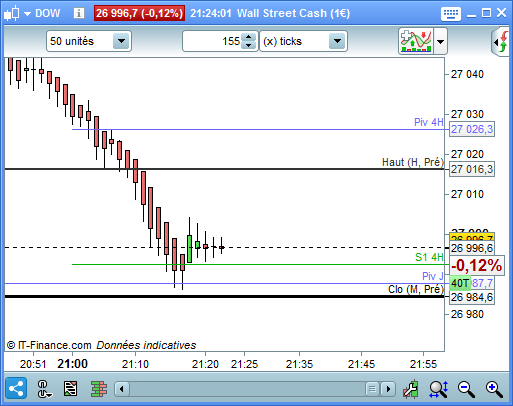Increase tick value with up stepper

coord(249,36)
